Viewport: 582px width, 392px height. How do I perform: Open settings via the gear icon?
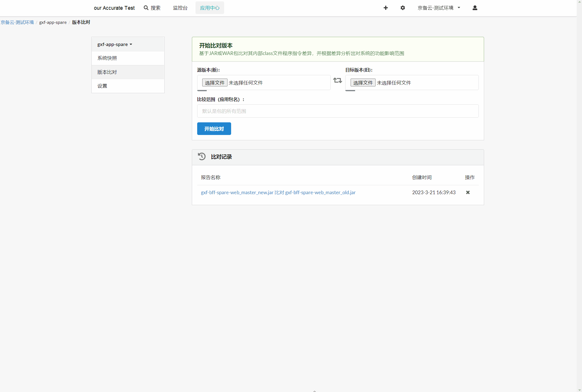[x=403, y=8]
